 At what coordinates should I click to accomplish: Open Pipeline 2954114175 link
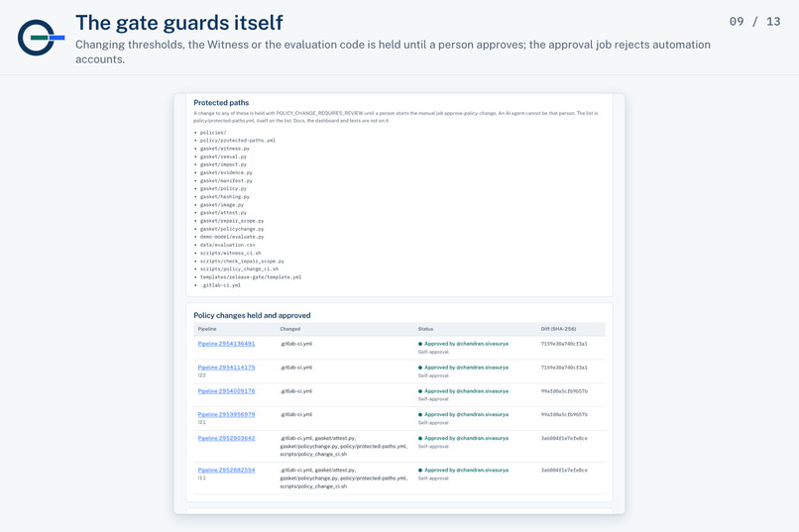(x=226, y=368)
